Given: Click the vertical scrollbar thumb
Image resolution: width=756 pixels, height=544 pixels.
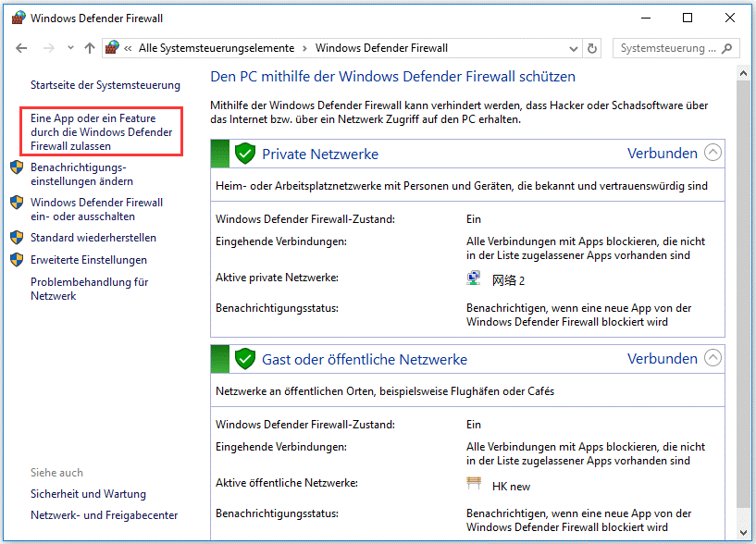Looking at the screenshot, I should point(743,294).
